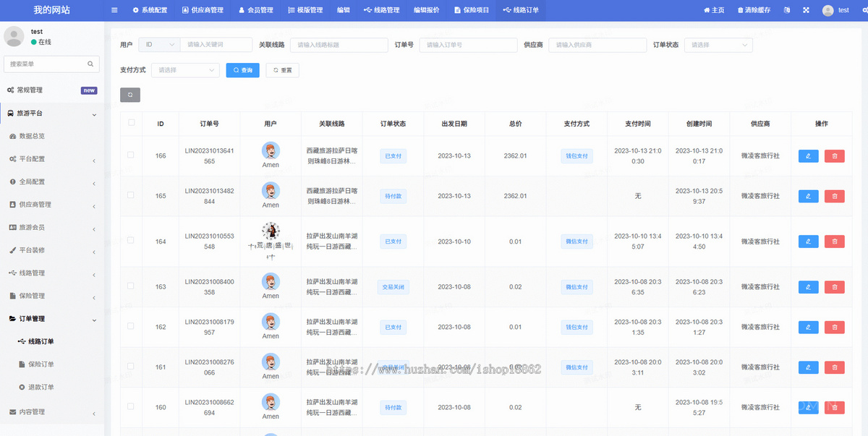This screenshot has height=436, width=868.
Task: Click the refresh icon above the order table
Action: tap(130, 94)
